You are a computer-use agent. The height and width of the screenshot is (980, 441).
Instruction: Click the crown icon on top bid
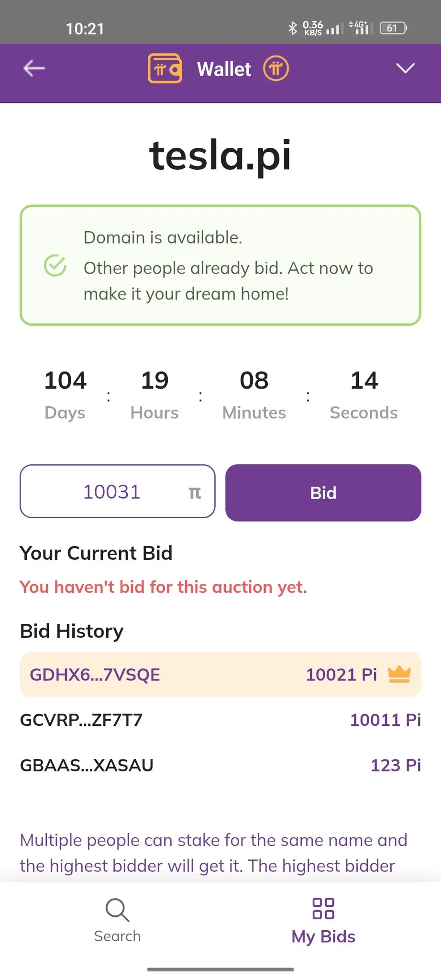[x=399, y=674]
